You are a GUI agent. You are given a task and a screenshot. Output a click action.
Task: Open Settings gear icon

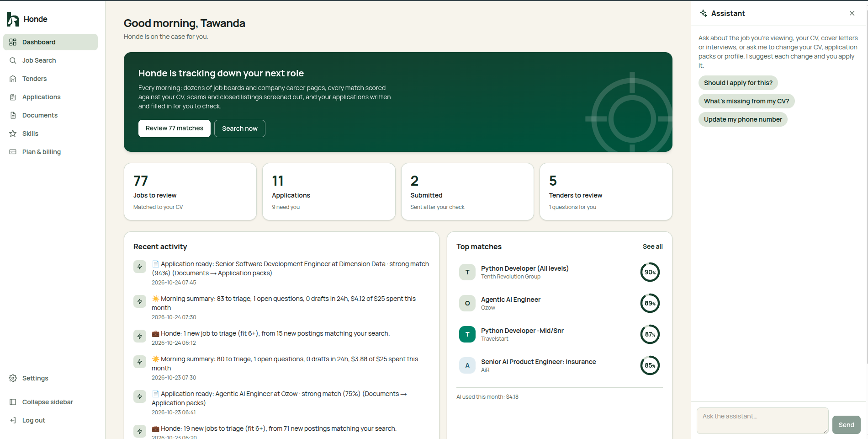(x=13, y=378)
